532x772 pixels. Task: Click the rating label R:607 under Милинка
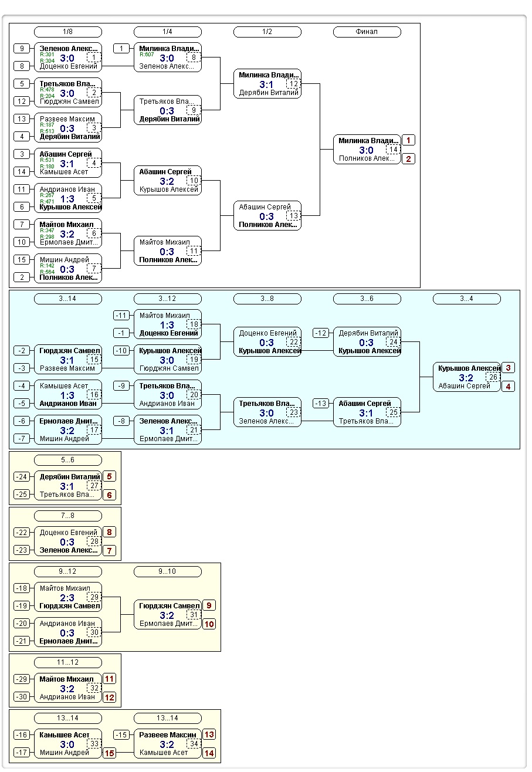point(147,55)
